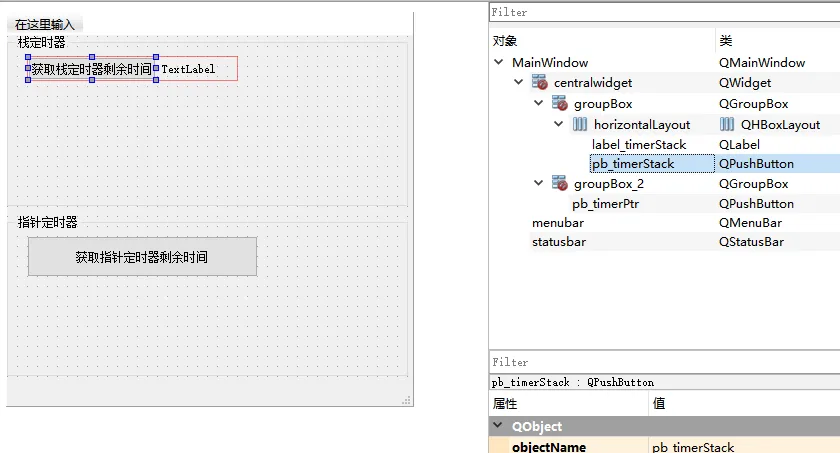Collapse the centralwidget tree node

point(518,83)
